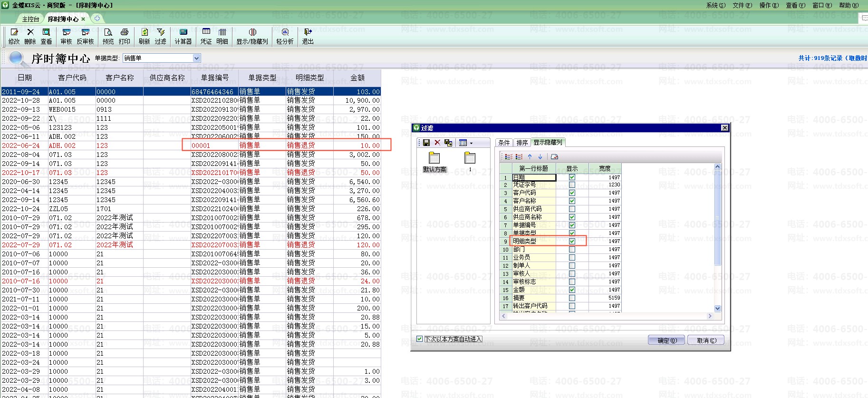Click the 打印 (Print) toolbar icon

[x=125, y=36]
